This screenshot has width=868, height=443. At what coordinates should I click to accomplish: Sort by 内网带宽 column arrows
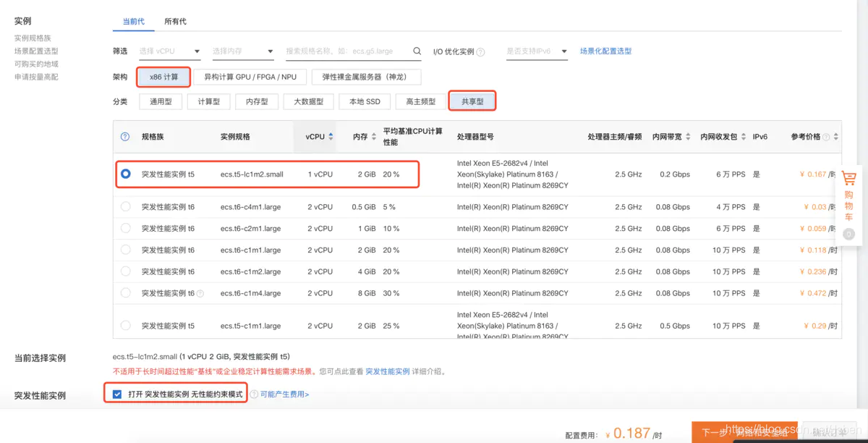click(x=688, y=136)
